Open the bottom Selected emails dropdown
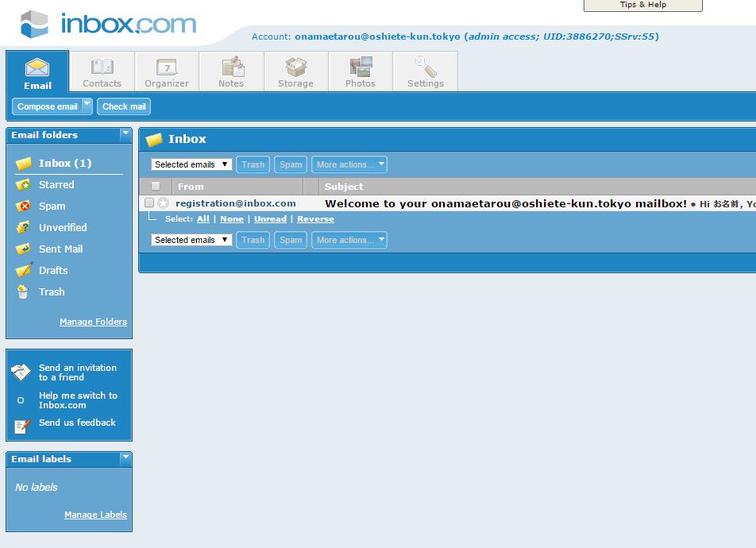Viewport: 756px width, 548px height. [x=191, y=240]
